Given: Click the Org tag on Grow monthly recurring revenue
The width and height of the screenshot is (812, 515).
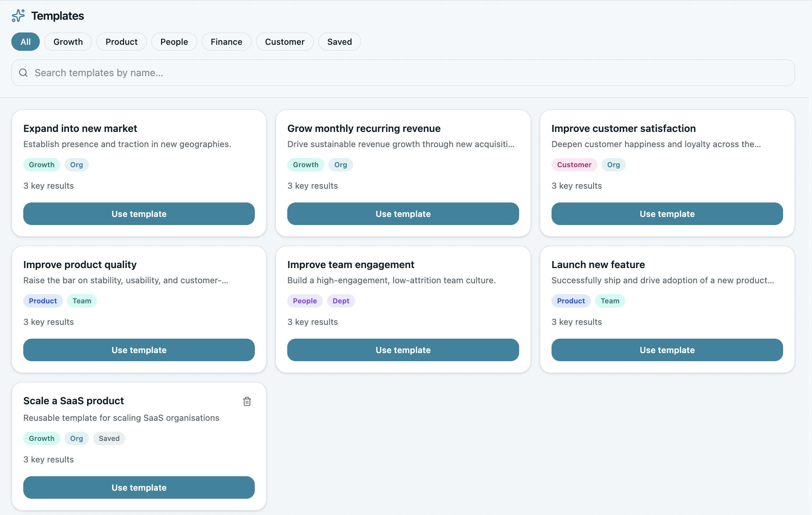Looking at the screenshot, I should coord(340,165).
